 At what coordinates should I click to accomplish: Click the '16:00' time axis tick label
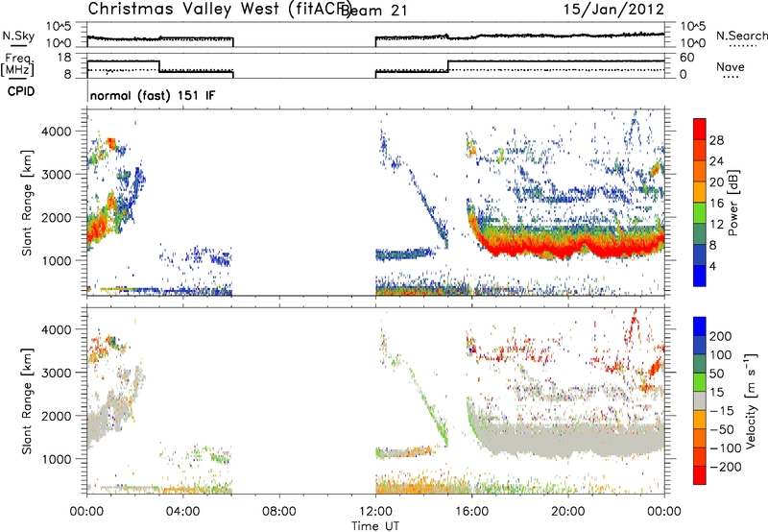[471, 512]
